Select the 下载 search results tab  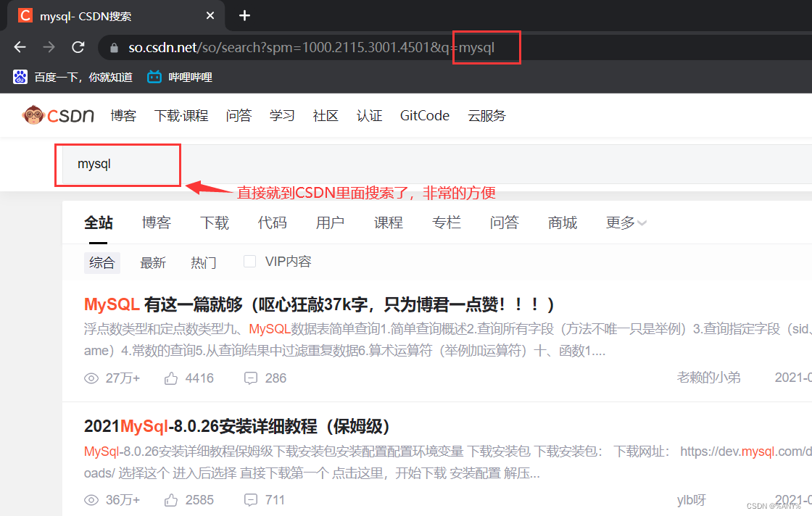click(x=215, y=222)
